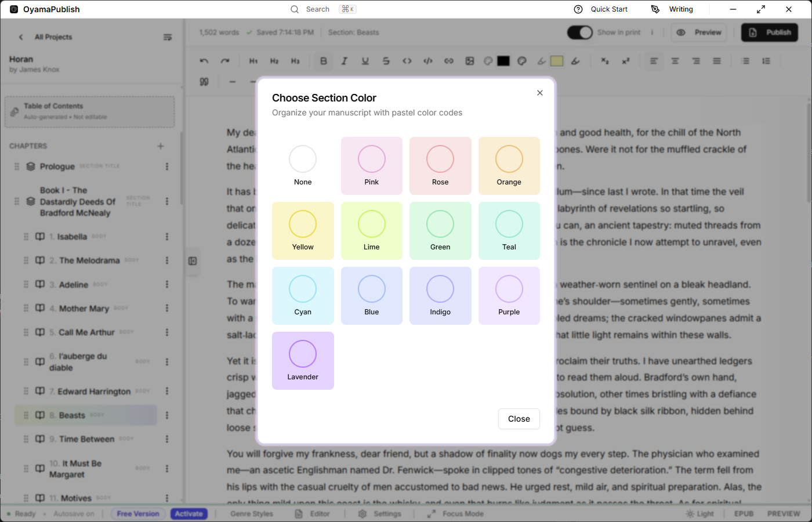Toggle Show in print switch
The height and width of the screenshot is (522, 812).
click(x=579, y=32)
